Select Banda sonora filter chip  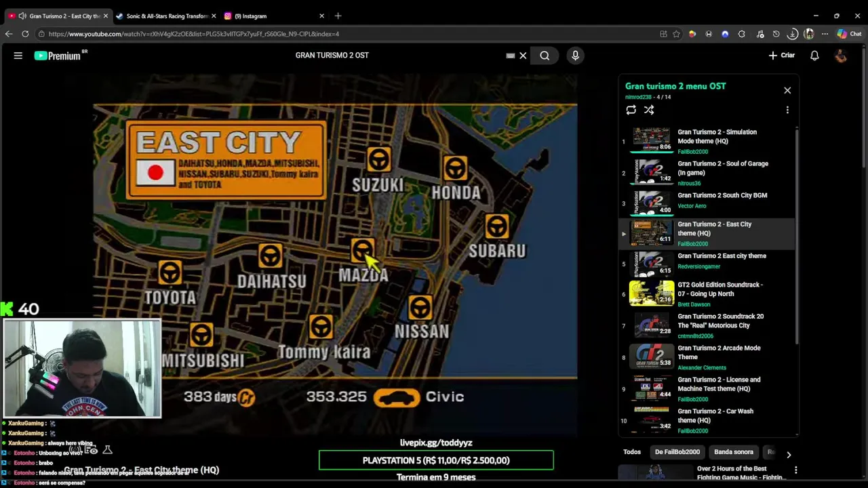733,452
